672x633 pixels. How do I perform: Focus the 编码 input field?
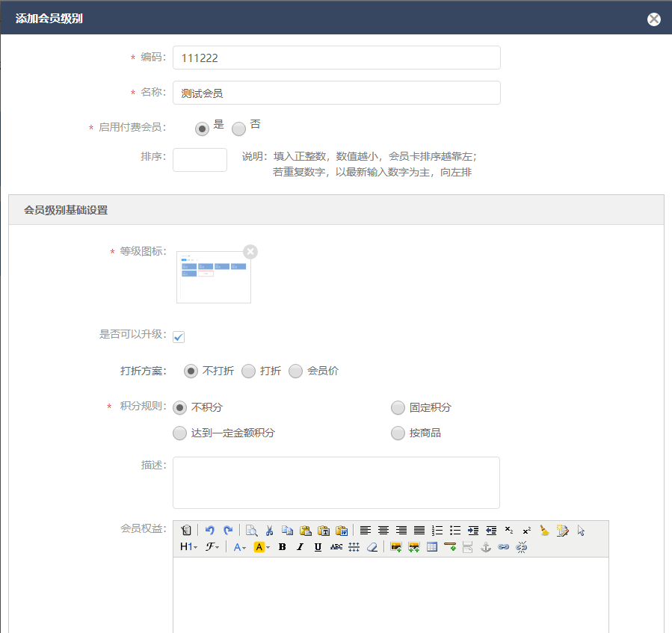click(x=336, y=58)
